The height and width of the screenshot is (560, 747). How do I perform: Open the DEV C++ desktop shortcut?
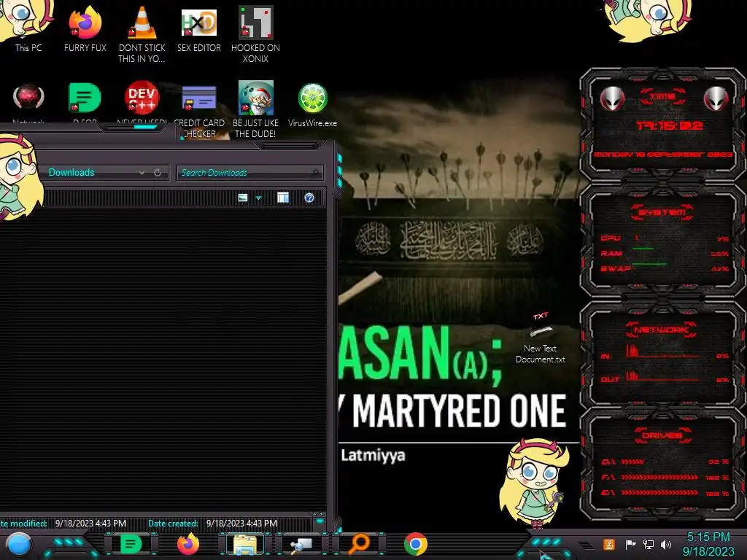(x=142, y=100)
